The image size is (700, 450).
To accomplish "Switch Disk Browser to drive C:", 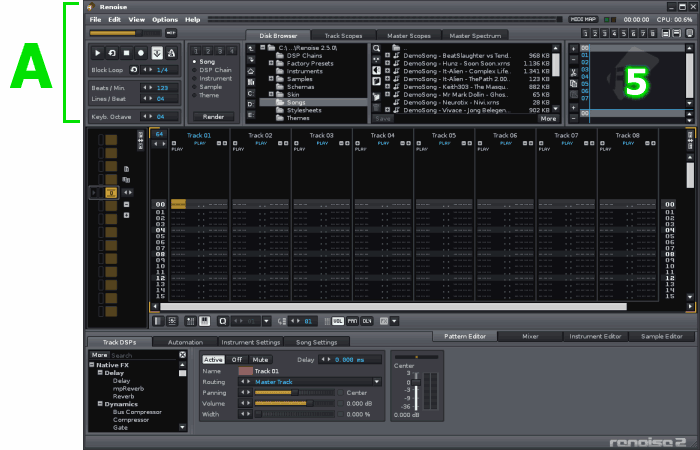I will (251, 93).
